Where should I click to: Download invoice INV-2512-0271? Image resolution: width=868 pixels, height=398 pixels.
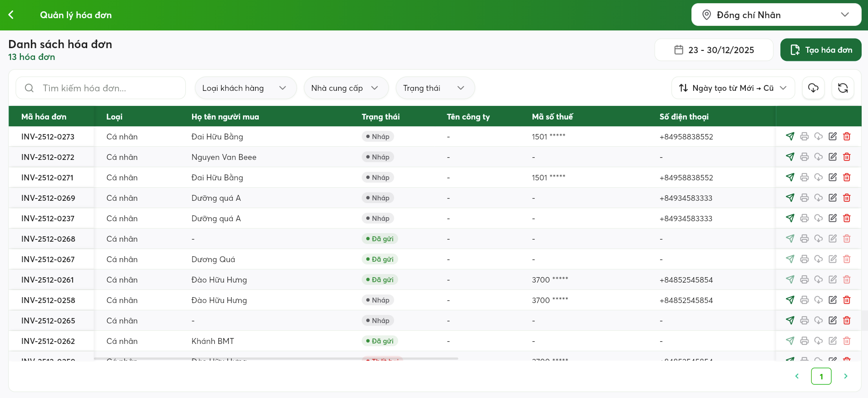pyautogui.click(x=818, y=177)
